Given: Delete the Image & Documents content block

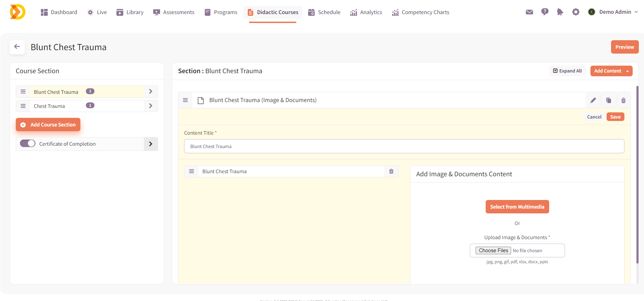Looking at the screenshot, I should (x=623, y=100).
